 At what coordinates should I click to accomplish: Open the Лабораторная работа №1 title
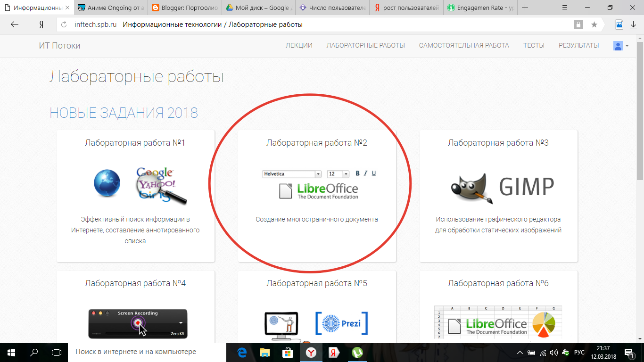point(135,142)
